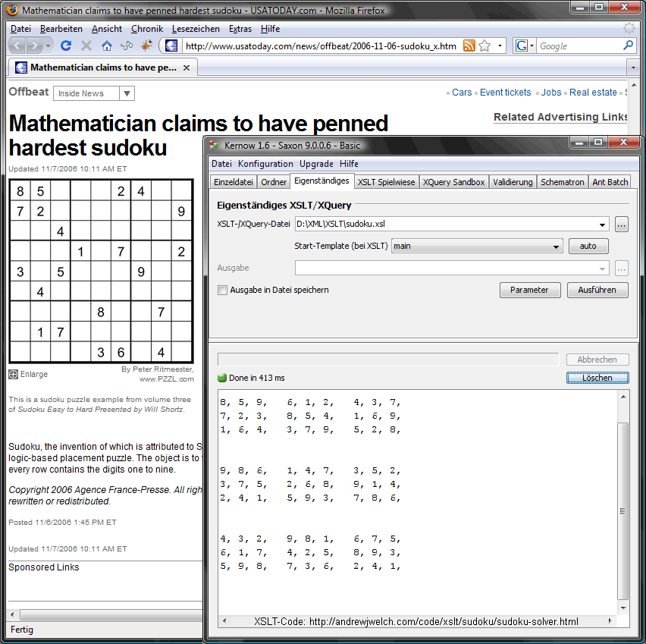646x644 pixels.
Task: Open Firefox Extras menu
Action: [x=240, y=29]
